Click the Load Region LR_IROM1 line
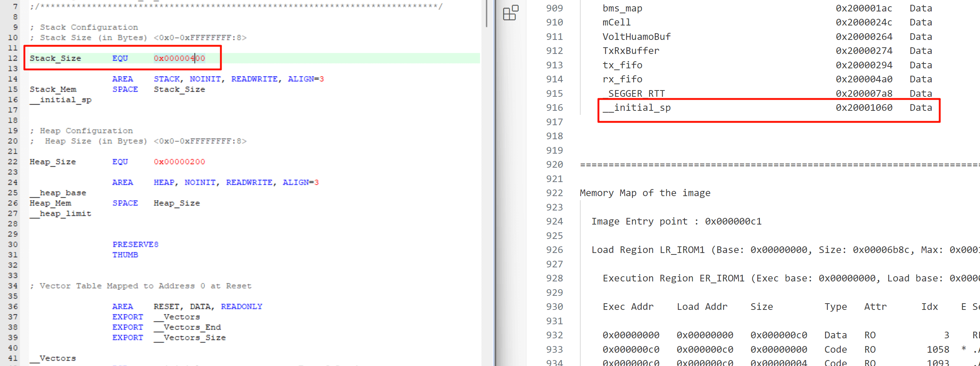The width and height of the screenshot is (980, 366). pos(648,250)
